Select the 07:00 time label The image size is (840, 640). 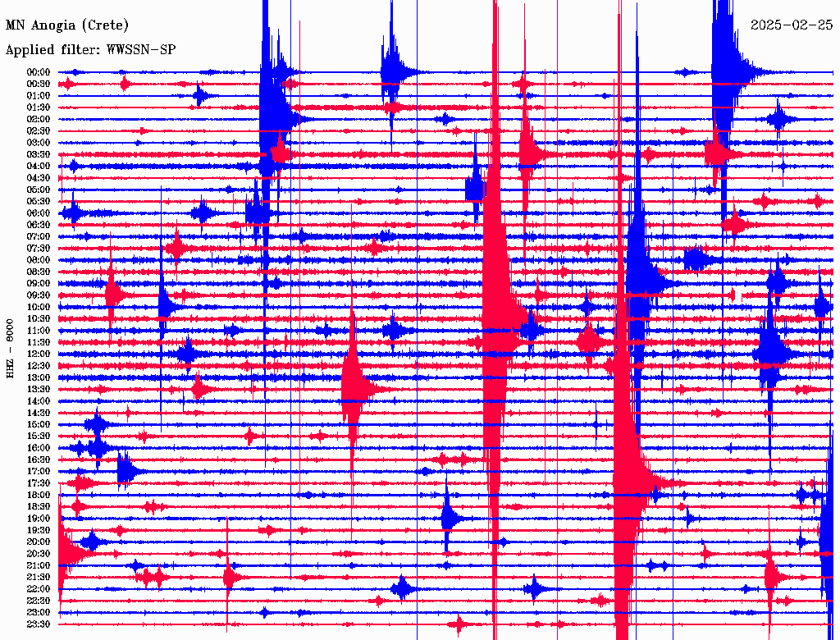coord(38,237)
